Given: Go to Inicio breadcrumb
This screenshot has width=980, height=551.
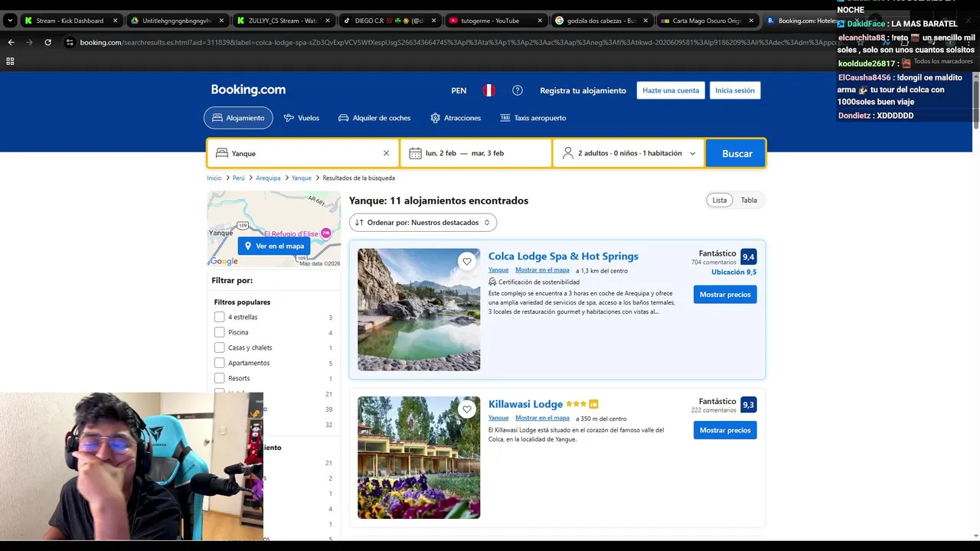Looking at the screenshot, I should tap(214, 178).
